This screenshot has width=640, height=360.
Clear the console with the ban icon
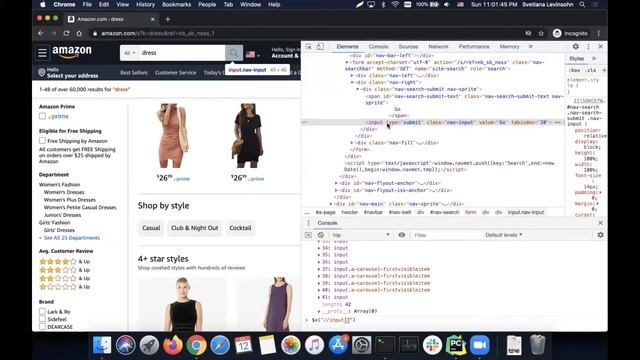tap(321, 235)
